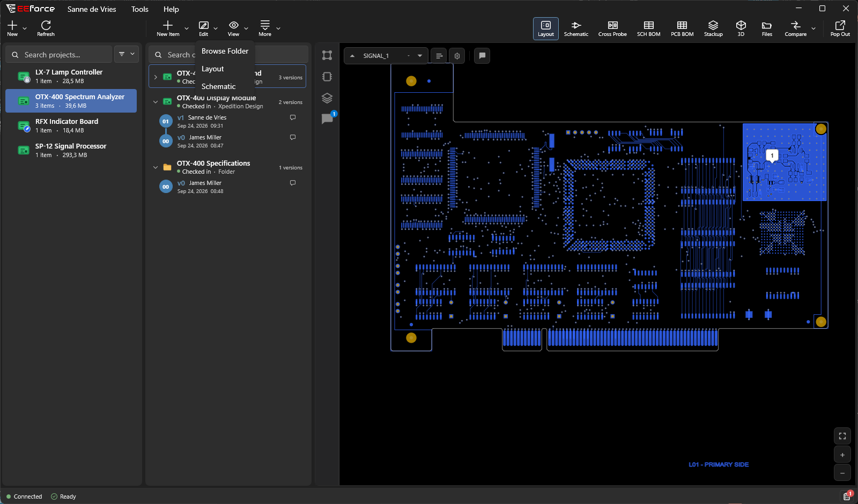Select Browse Folder from the menu
The width and height of the screenshot is (858, 504).
[225, 51]
